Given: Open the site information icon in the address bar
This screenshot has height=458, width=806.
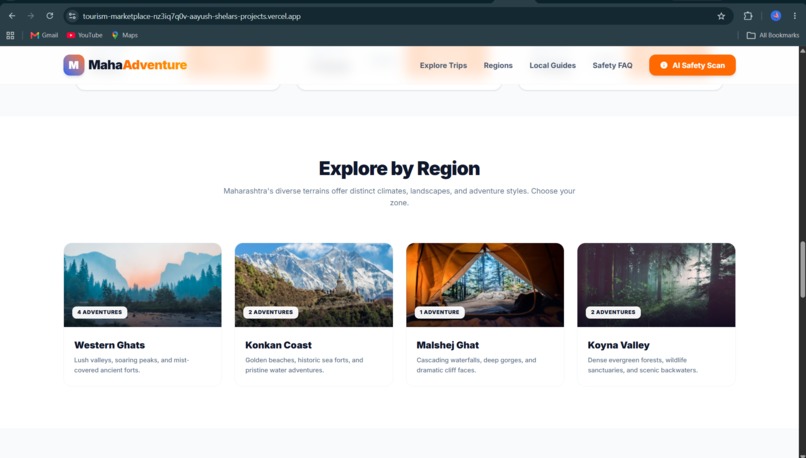Looking at the screenshot, I should click(x=72, y=16).
